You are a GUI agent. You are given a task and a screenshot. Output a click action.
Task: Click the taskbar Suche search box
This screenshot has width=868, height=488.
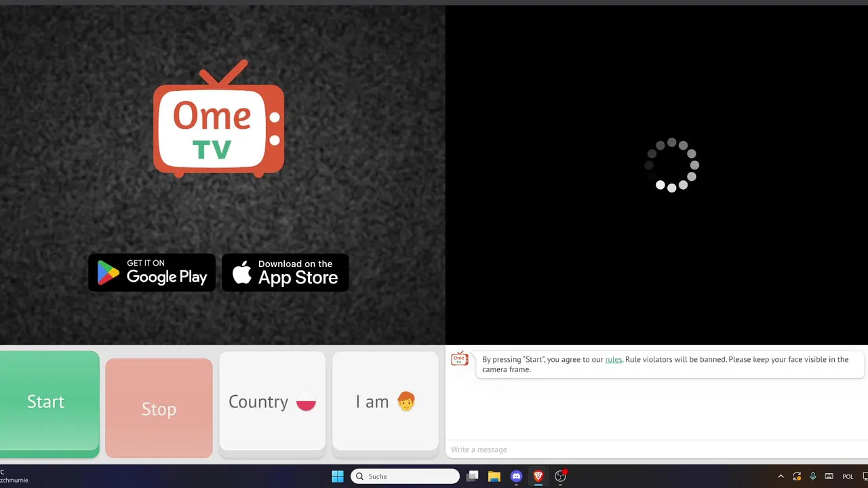(x=405, y=476)
